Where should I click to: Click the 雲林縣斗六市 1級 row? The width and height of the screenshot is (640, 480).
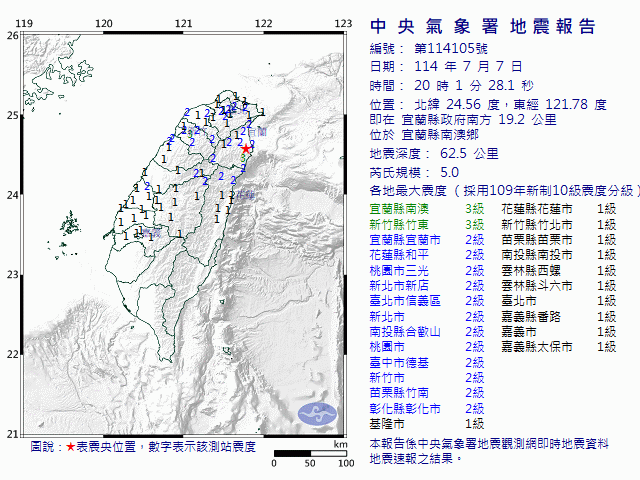click(558, 286)
